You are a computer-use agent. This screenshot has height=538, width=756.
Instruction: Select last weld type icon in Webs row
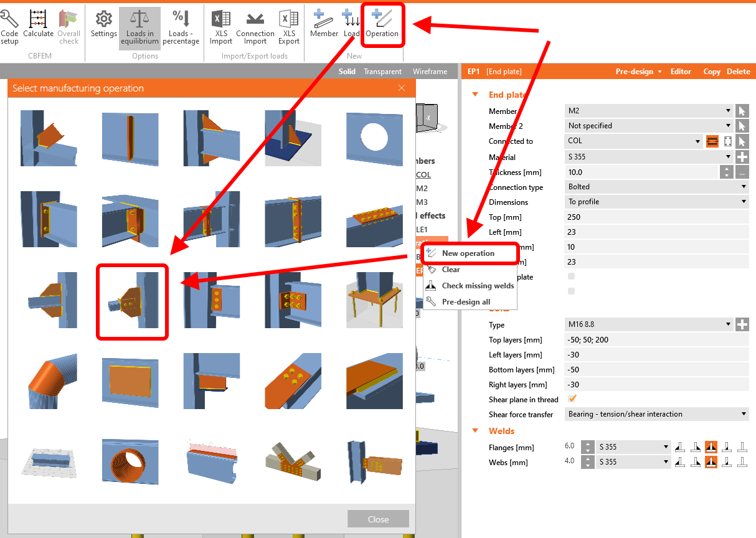(x=742, y=462)
